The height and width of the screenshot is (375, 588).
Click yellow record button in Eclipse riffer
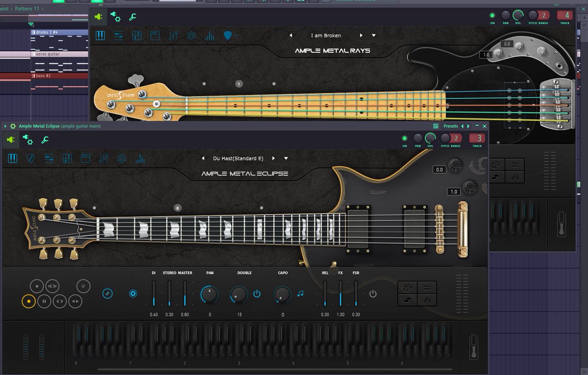click(28, 301)
